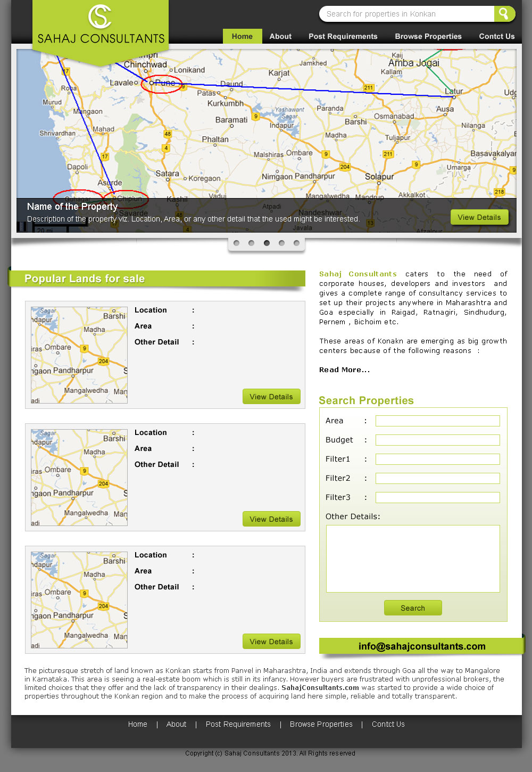Open Browse Properties in top navigation
532x772 pixels.
coord(428,36)
